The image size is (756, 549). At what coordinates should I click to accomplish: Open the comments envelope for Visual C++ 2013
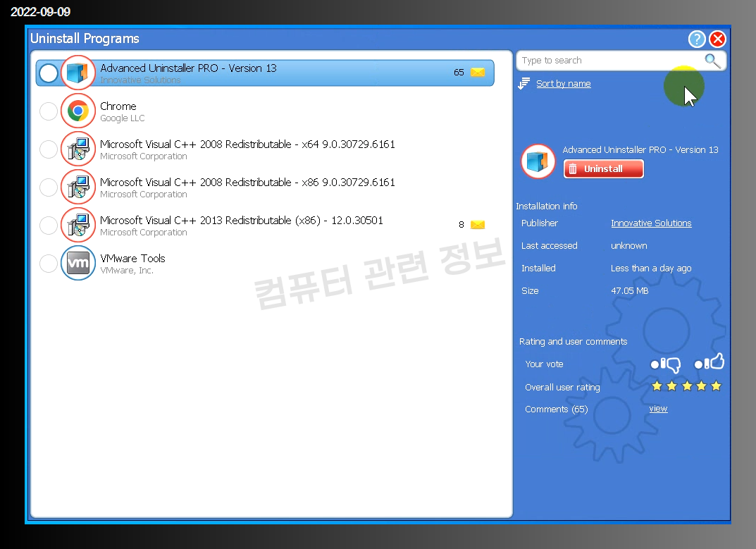(x=478, y=225)
